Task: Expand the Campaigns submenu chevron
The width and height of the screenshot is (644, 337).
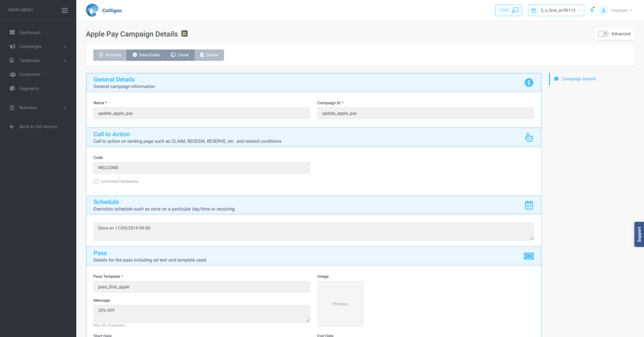Action: click(x=65, y=47)
